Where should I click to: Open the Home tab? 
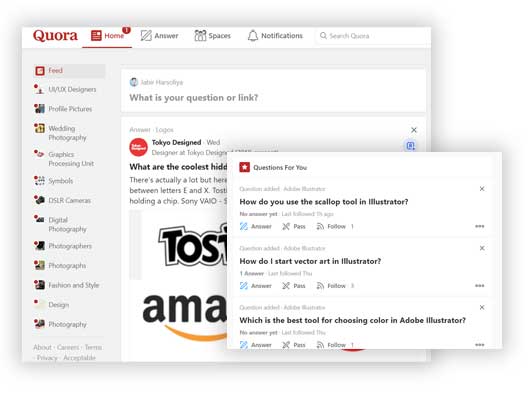coord(108,36)
